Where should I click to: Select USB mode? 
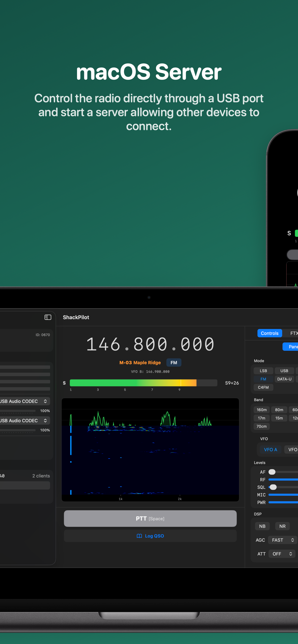(284, 371)
